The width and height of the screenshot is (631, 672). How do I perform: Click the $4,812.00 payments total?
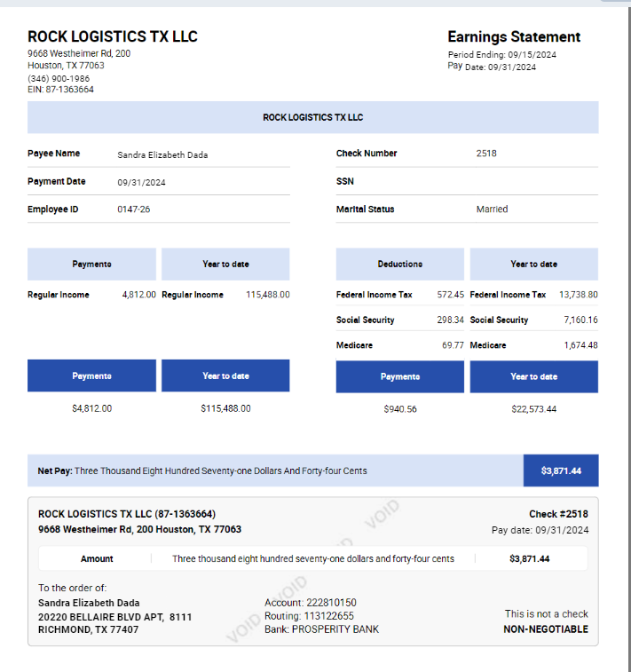click(x=91, y=409)
